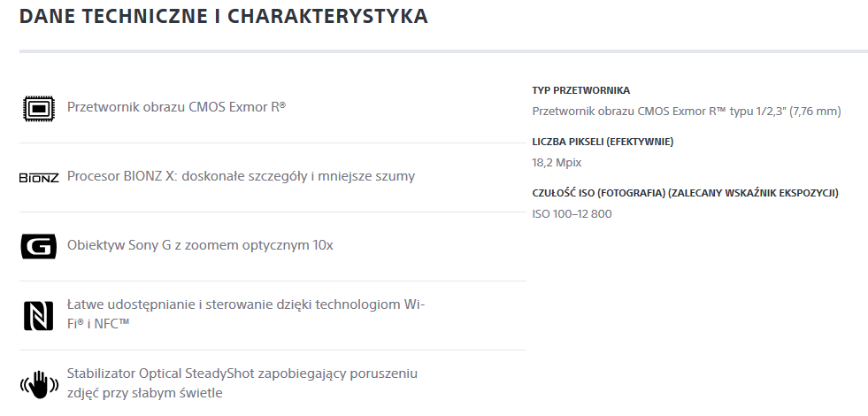868x416 pixels.
Task: Click the registered mark after Exmor R
Action: (283, 104)
